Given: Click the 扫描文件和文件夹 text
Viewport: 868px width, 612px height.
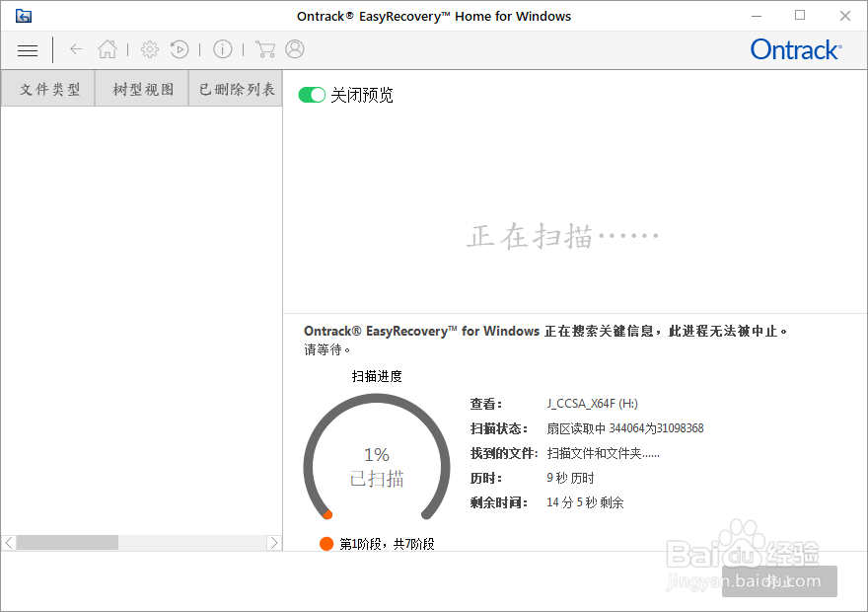Looking at the screenshot, I should [x=603, y=454].
